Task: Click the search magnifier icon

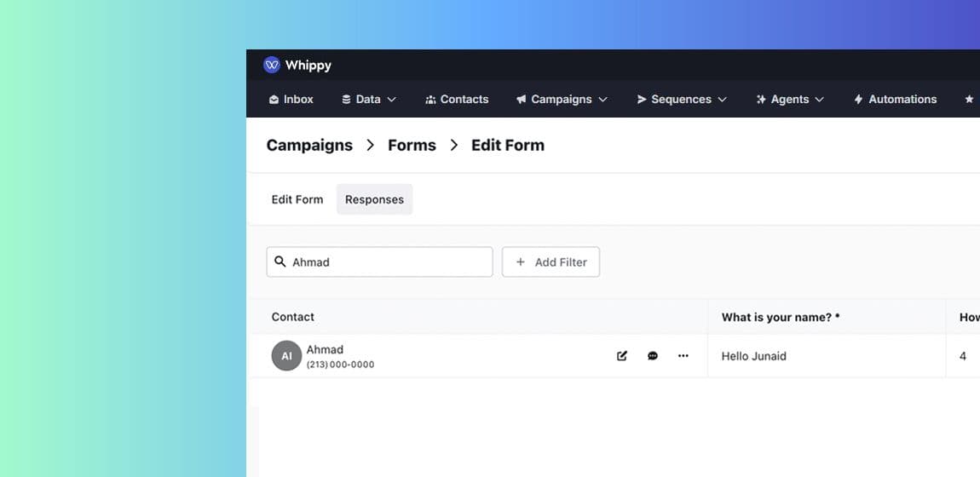Action: (280, 261)
